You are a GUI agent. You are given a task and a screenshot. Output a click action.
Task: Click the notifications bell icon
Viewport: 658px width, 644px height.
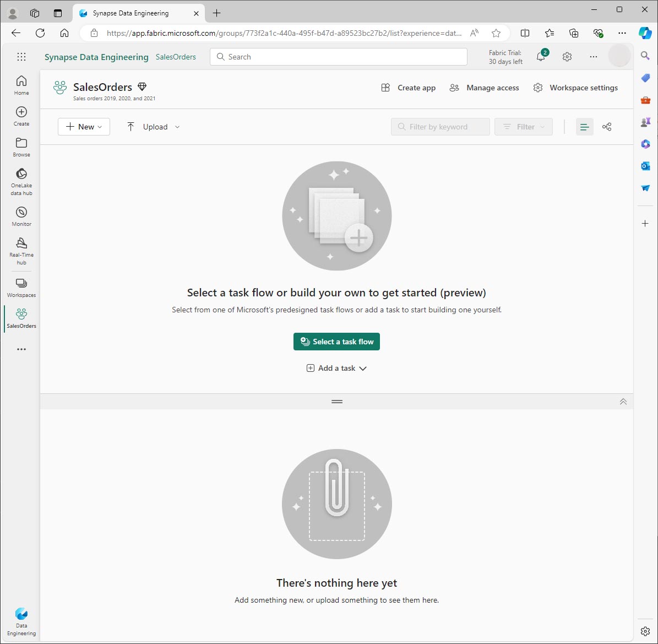tap(541, 57)
